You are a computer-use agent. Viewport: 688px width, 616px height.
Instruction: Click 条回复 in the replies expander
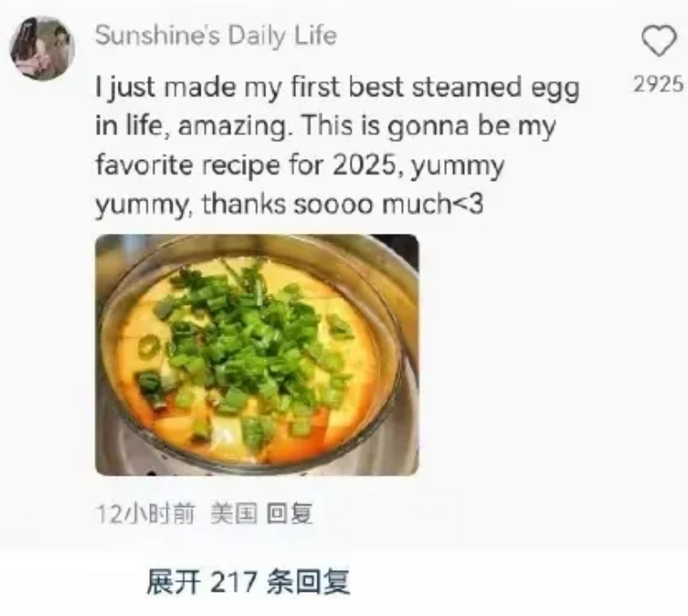[308, 582]
